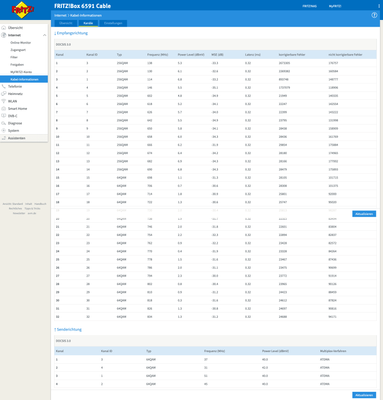Open MyFRITZ!-Konto in sidebar
The height and width of the screenshot is (400, 383).
tap(21, 72)
